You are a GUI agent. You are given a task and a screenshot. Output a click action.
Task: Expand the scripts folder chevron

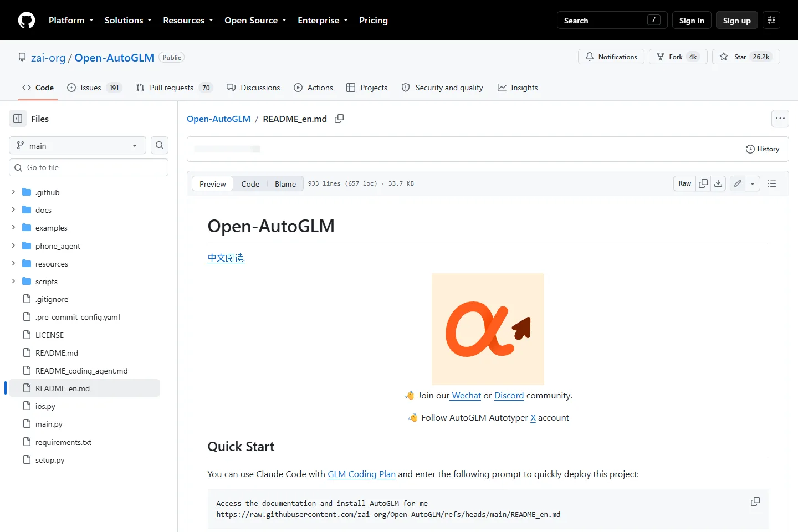pos(13,281)
